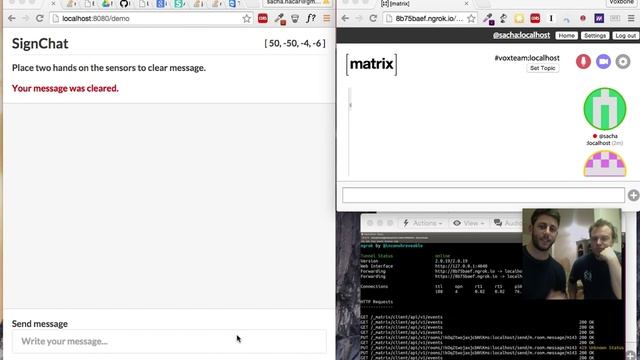
Task: Open the Actions dropdown in background window
Action: tap(423, 223)
